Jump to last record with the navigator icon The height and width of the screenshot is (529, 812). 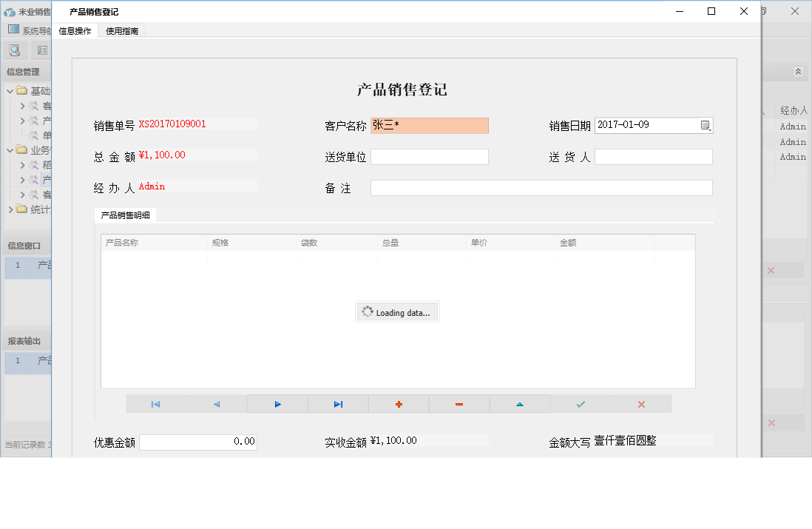pos(338,403)
